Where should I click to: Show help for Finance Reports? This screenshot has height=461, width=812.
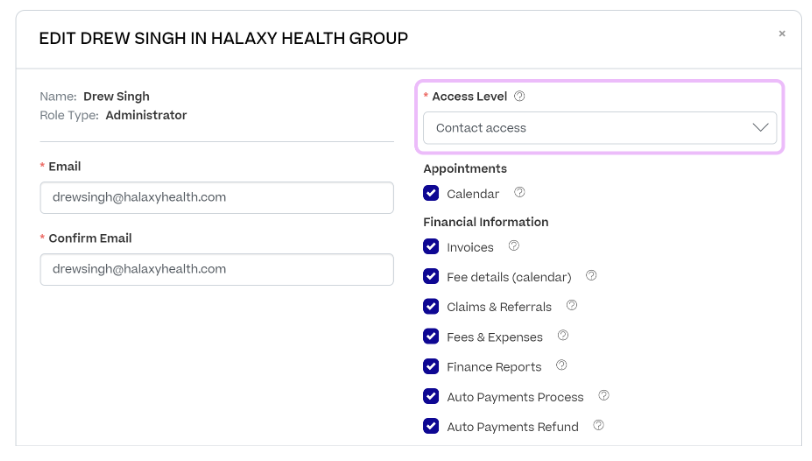(x=562, y=366)
